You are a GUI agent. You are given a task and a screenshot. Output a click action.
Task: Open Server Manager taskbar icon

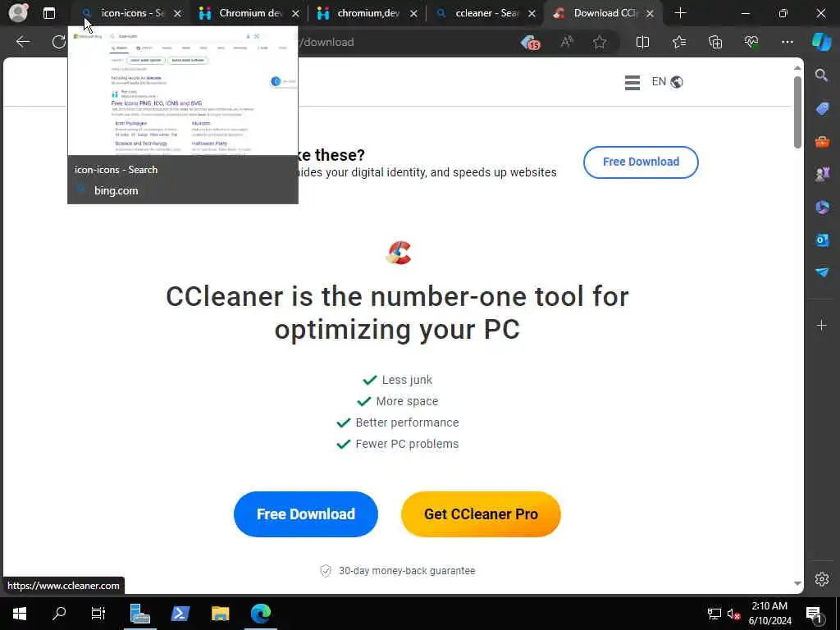coord(139,614)
